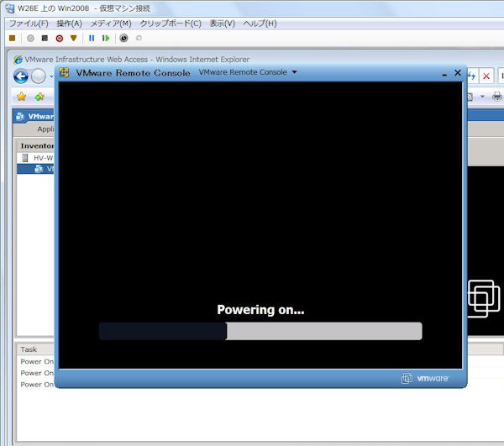Viewport: 504px width, 446px height.
Task: Click the VMware Infrastructure Web Access tab
Action: (34, 116)
